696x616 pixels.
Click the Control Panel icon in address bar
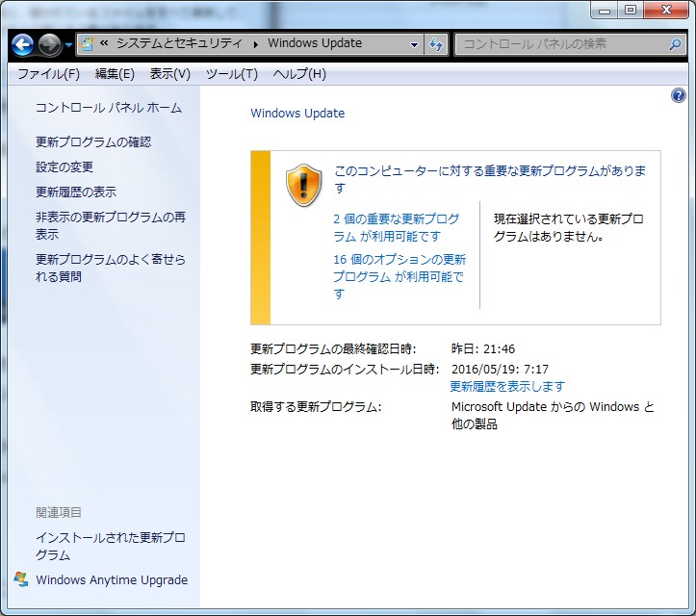click(x=87, y=43)
